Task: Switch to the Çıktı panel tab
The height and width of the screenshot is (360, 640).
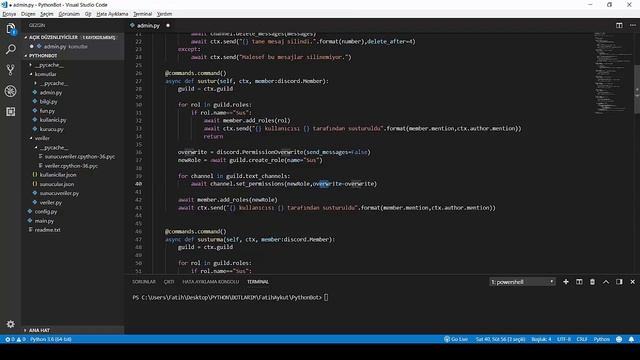Action: coord(169,282)
